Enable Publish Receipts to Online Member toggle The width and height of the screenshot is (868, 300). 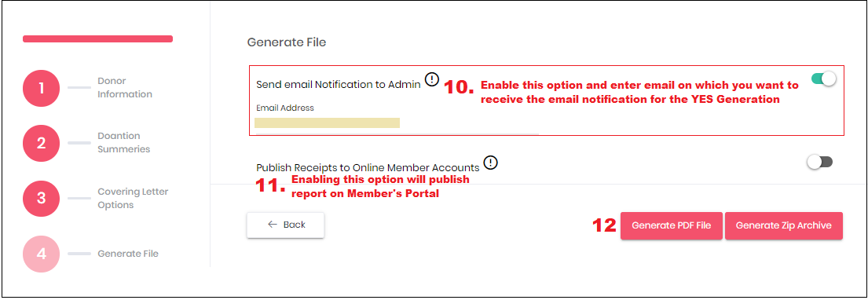(820, 163)
